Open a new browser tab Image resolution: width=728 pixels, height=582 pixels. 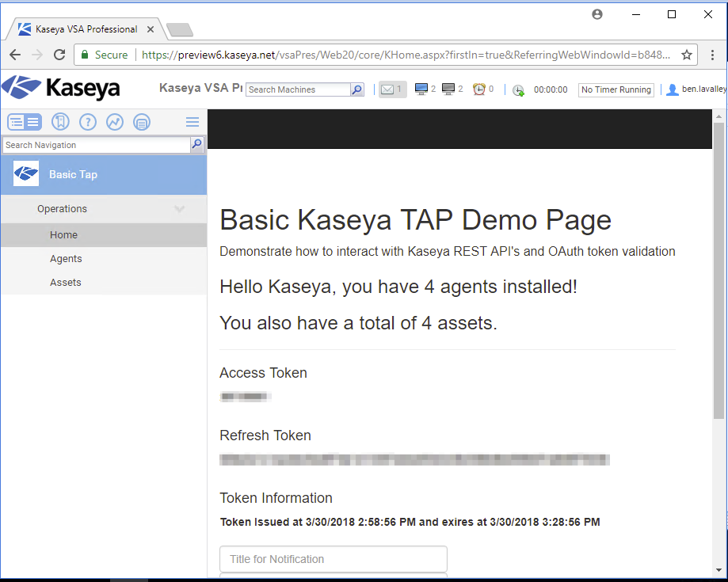coord(180,30)
